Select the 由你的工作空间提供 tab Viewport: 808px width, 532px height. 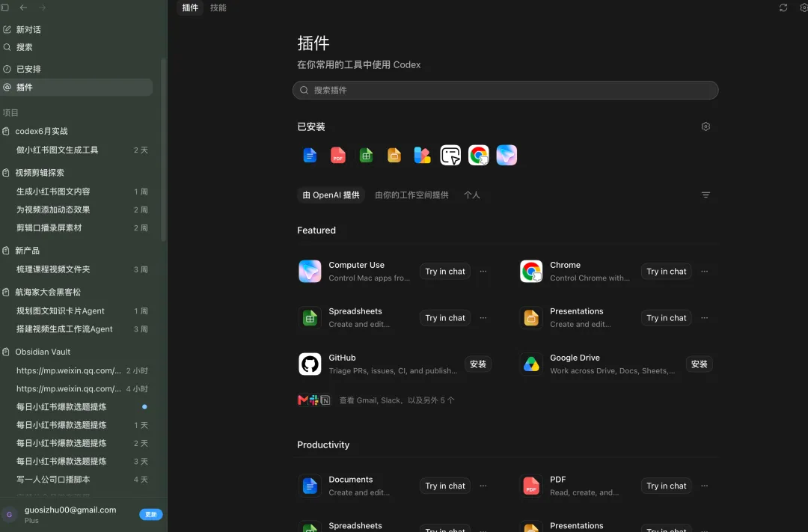(x=411, y=195)
